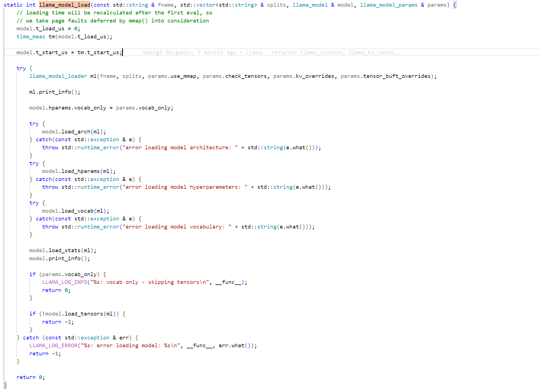Click the return -1; statement
Viewport: 540px width, 392px height.
coord(45,354)
